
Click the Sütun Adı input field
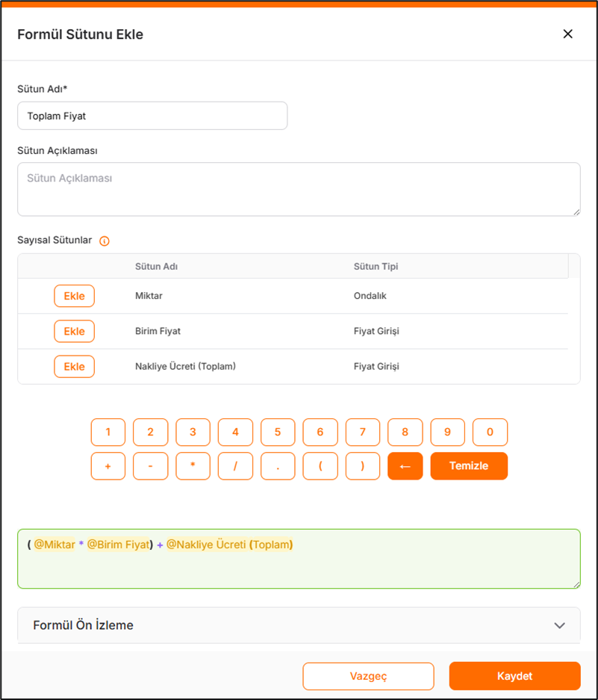coord(152,116)
